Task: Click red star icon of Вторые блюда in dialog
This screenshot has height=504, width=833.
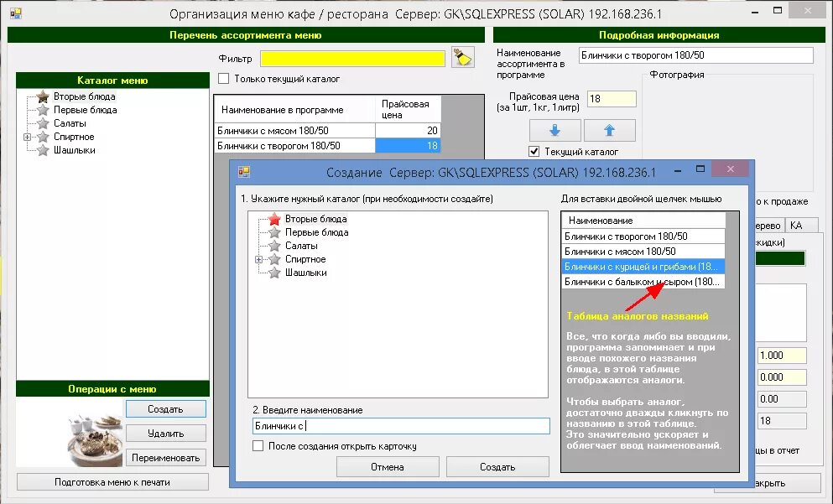Action: (274, 219)
